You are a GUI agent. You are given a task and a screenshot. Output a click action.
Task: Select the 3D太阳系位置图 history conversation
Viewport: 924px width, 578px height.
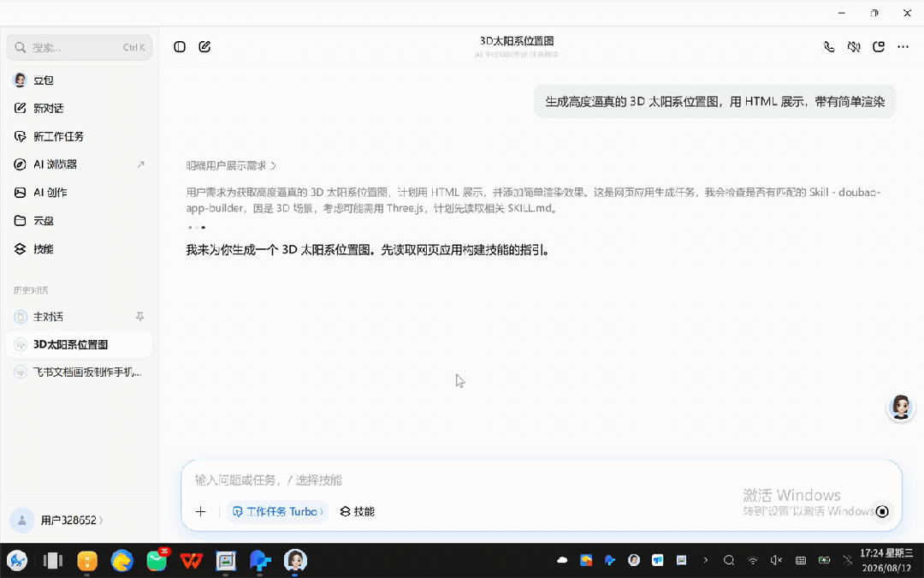coord(79,344)
